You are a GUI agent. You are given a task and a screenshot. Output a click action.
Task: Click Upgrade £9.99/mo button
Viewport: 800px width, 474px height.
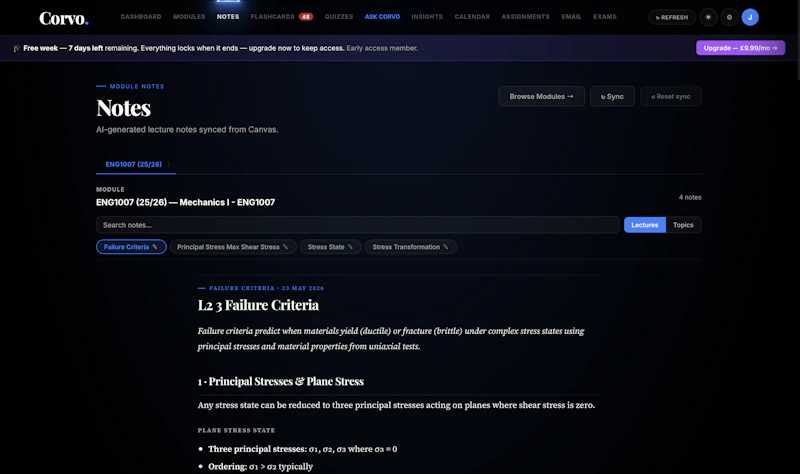[740, 48]
